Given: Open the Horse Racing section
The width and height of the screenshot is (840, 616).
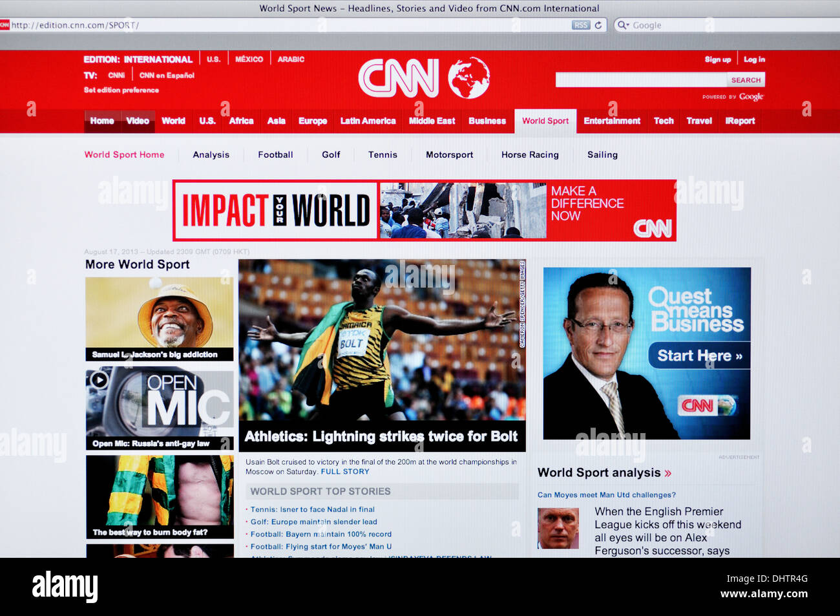Looking at the screenshot, I should [x=530, y=155].
